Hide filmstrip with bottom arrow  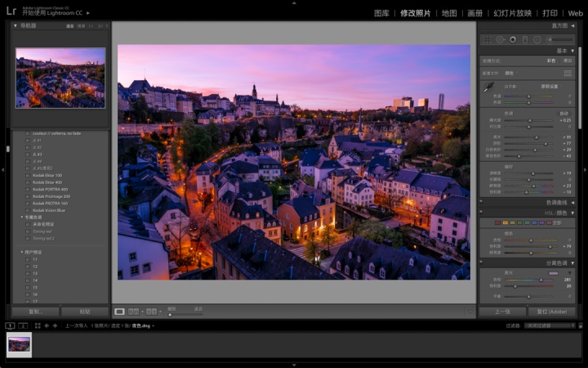294,365
